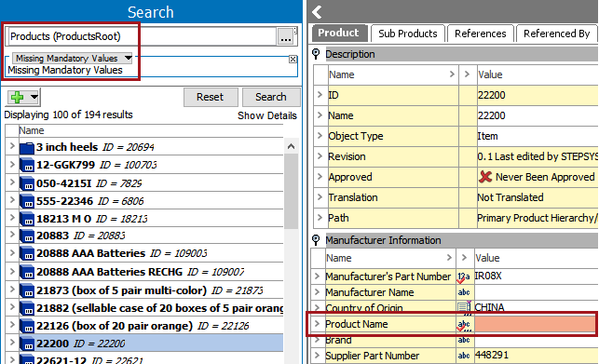Click the Search button

click(x=271, y=97)
